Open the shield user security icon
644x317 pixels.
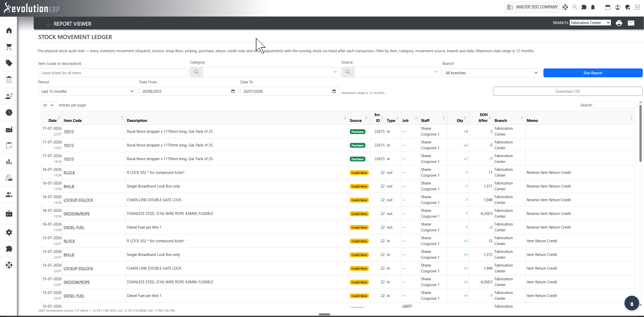628,7
